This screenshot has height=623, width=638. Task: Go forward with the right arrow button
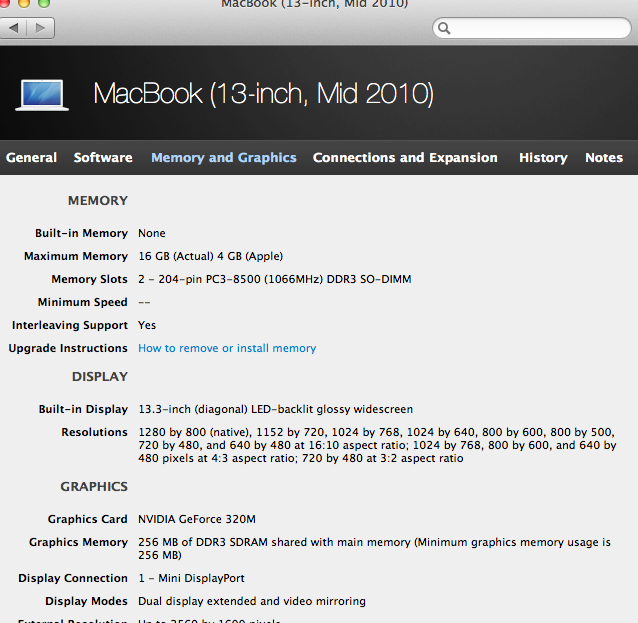(41, 28)
